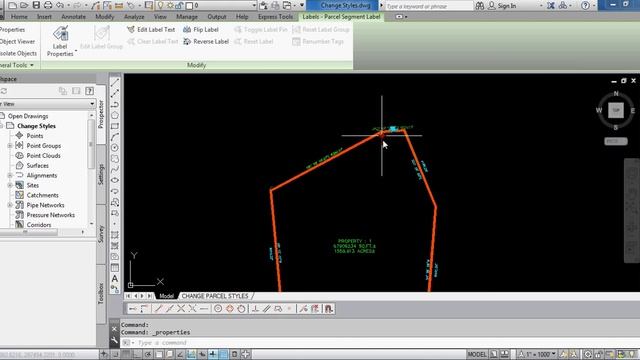Screen dimensions: 640x360
Task: Switch to the CHANGE PARCEL STYLES layout tab
Action: pyautogui.click(x=215, y=296)
